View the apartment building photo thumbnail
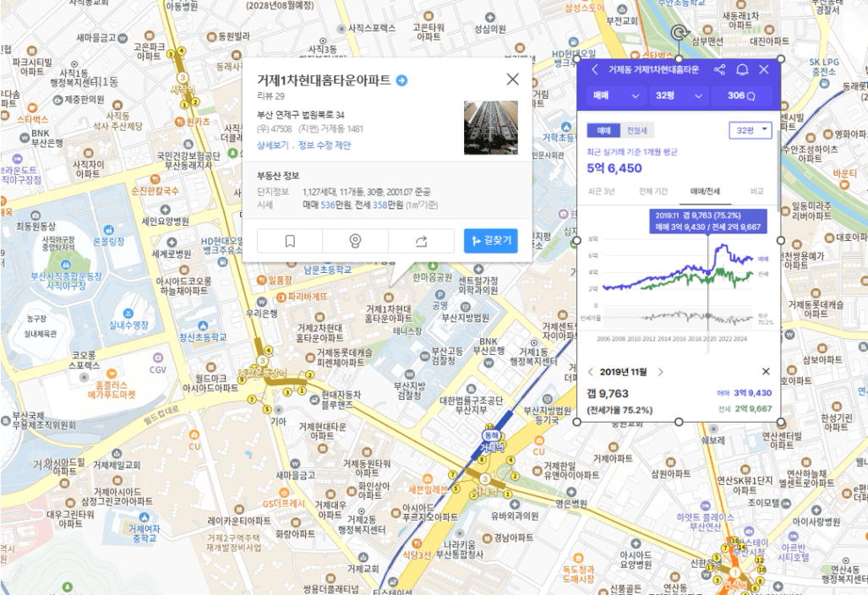868x595 pixels. (491, 128)
